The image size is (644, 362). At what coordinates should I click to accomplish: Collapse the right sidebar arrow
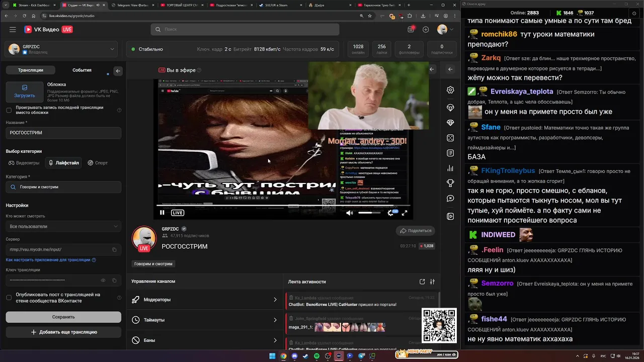pyautogui.click(x=450, y=69)
